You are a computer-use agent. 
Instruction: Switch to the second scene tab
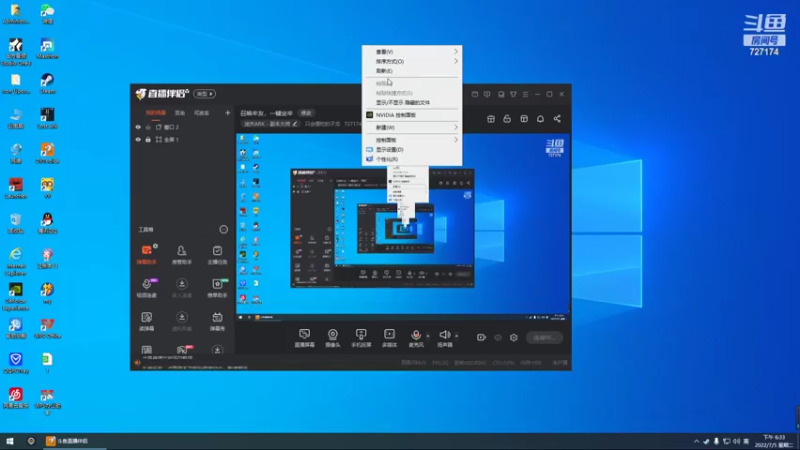(180, 113)
